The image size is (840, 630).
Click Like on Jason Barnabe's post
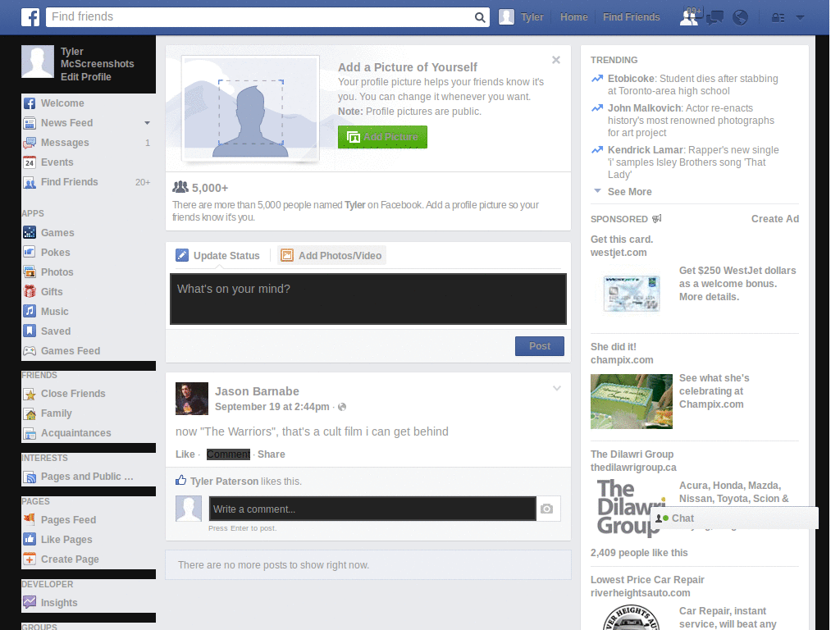click(185, 454)
